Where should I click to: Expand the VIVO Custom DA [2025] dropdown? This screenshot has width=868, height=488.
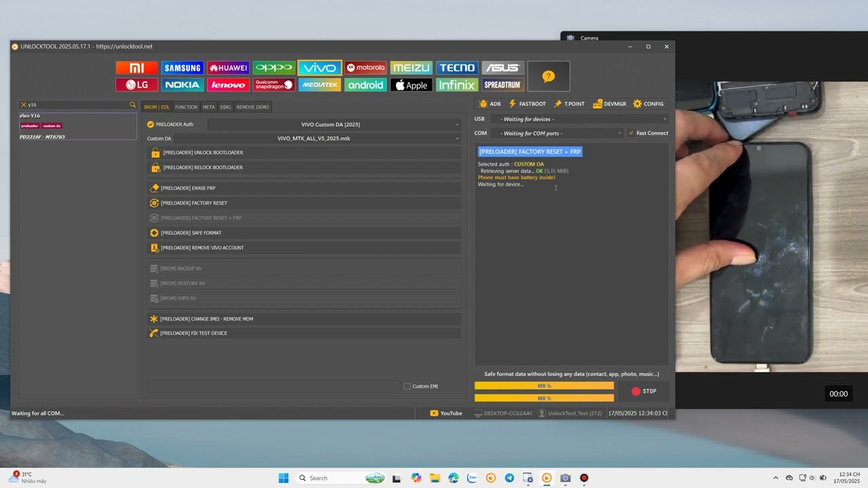point(334,125)
